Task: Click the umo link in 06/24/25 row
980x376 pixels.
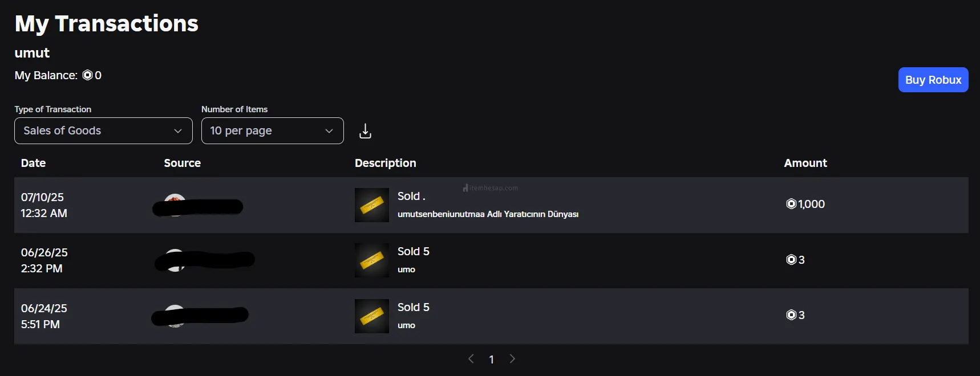Action: pos(406,325)
